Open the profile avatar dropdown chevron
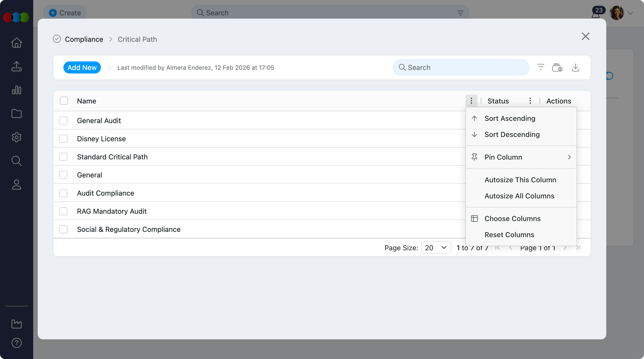 pos(631,13)
